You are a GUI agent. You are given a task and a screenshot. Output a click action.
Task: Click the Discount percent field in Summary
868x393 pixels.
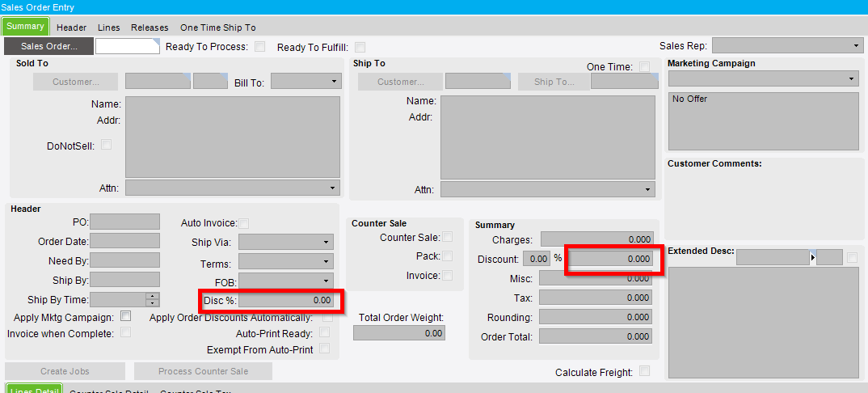(537, 259)
